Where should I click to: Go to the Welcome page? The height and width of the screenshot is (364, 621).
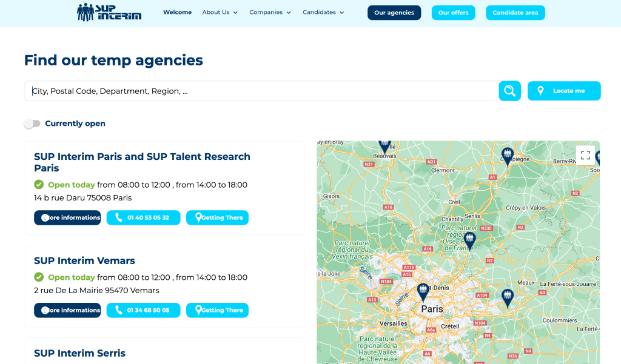pyautogui.click(x=178, y=12)
